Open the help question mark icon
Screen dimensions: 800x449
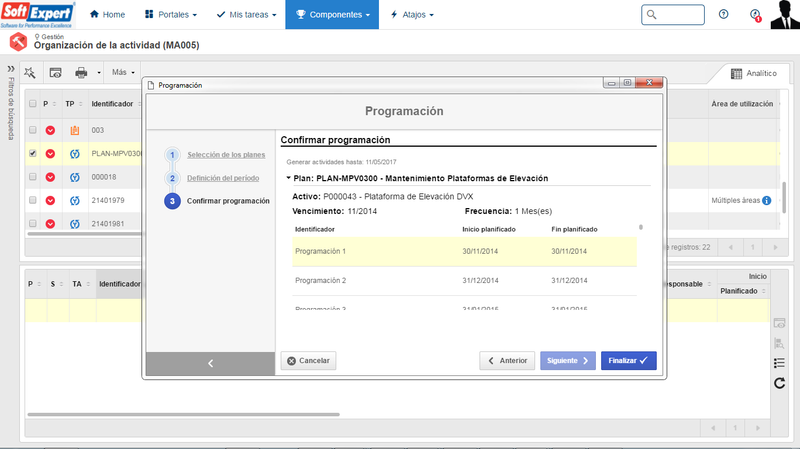[723, 14]
